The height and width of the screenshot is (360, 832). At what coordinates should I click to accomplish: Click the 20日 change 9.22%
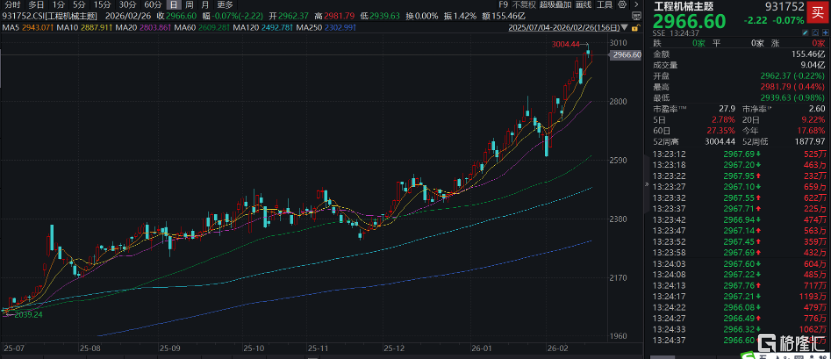coord(814,119)
